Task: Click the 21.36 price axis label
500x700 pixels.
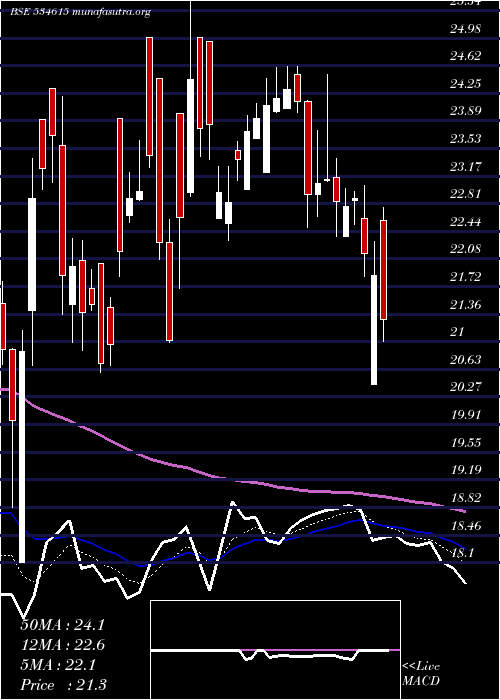Action: click(465, 305)
